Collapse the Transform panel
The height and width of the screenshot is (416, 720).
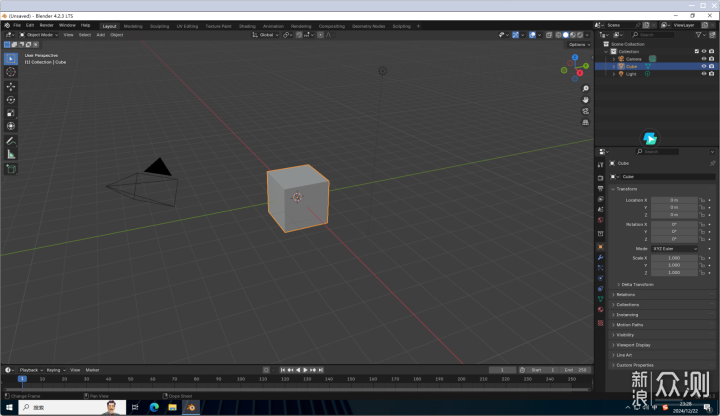pyautogui.click(x=627, y=189)
